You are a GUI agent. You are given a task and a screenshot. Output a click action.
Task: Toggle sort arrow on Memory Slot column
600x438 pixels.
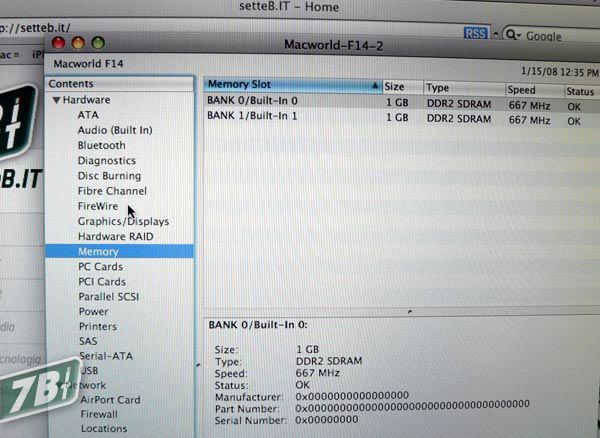click(x=375, y=86)
